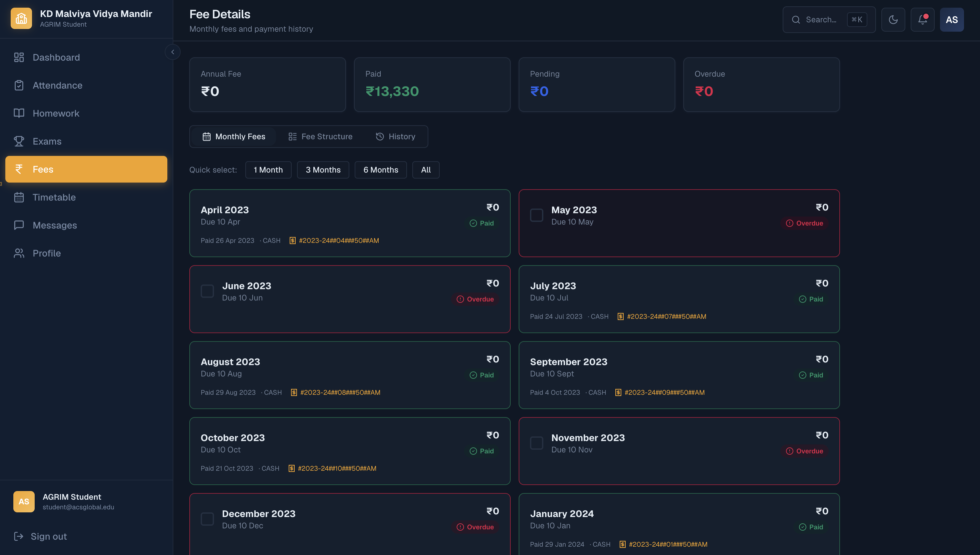Check the May 2023 fee checkbox
The width and height of the screenshot is (980, 555).
coord(537,215)
